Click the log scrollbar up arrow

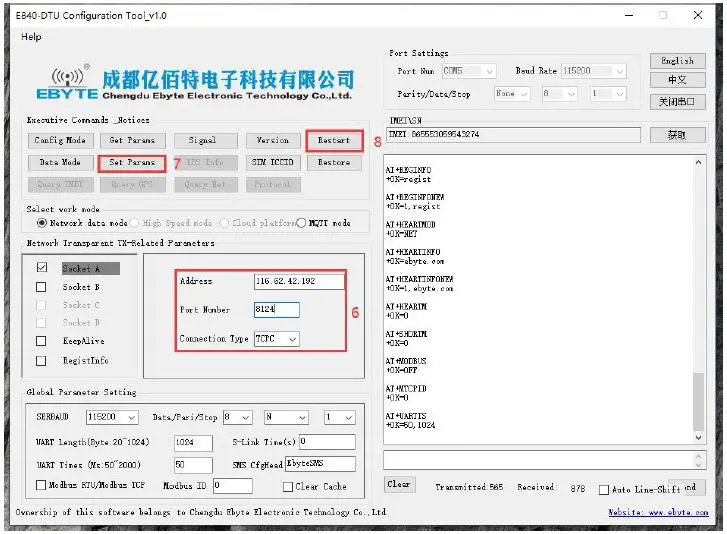698,162
